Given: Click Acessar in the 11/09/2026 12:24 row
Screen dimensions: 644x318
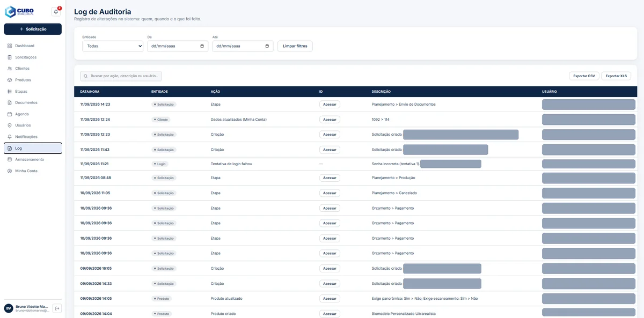Looking at the screenshot, I should (x=330, y=120).
